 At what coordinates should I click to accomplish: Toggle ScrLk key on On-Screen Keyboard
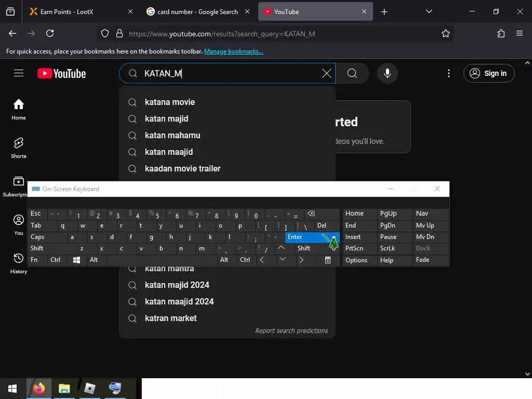tap(394, 248)
